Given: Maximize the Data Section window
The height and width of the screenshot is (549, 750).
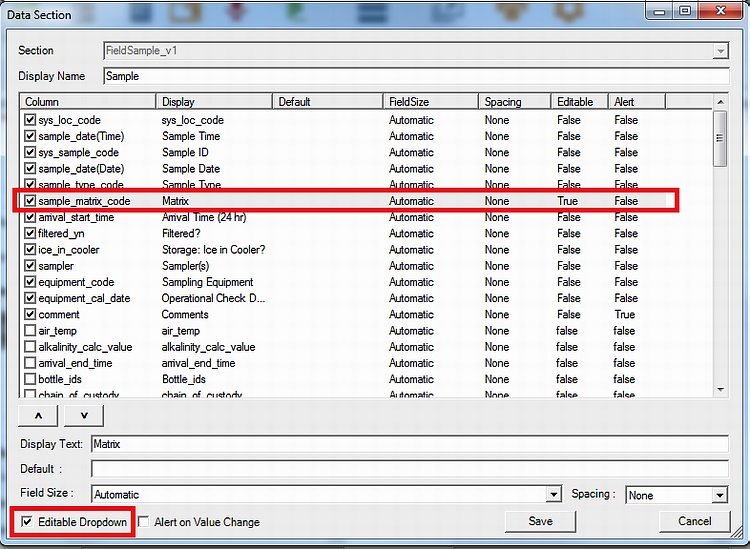Looking at the screenshot, I should [685, 11].
